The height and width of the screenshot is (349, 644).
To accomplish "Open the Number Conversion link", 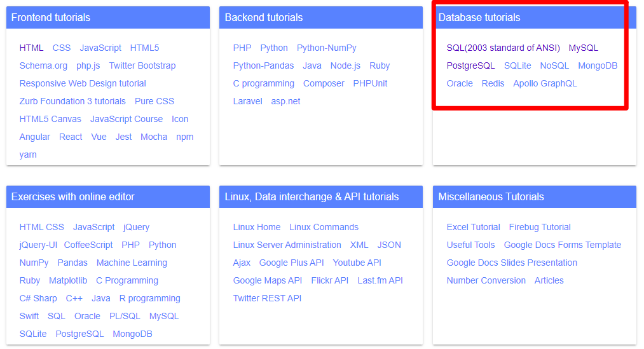I will 486,280.
